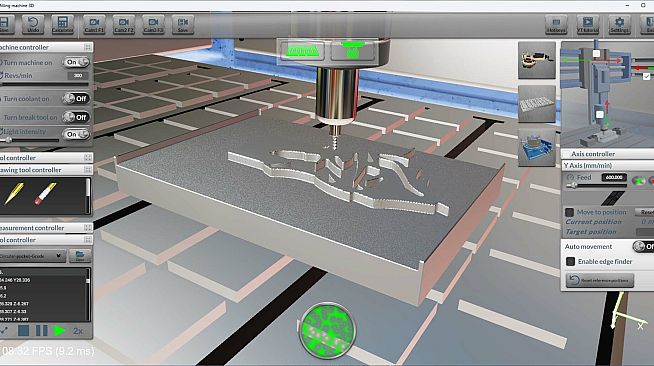
Task: Select the eraser drawing tool
Action: (45, 194)
